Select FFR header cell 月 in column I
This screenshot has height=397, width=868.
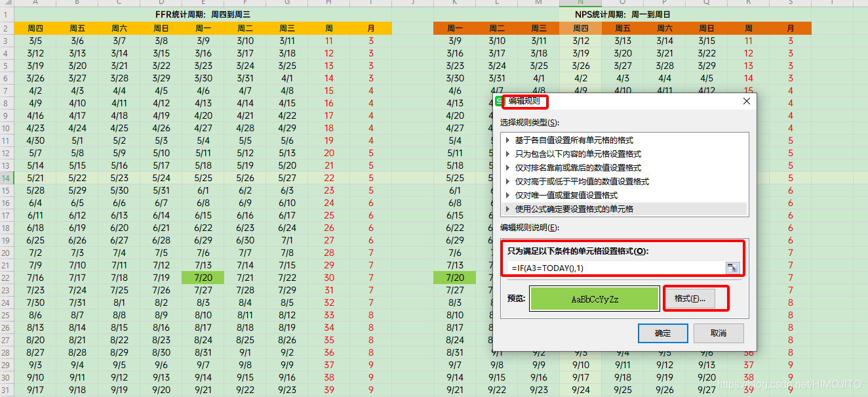point(371,28)
